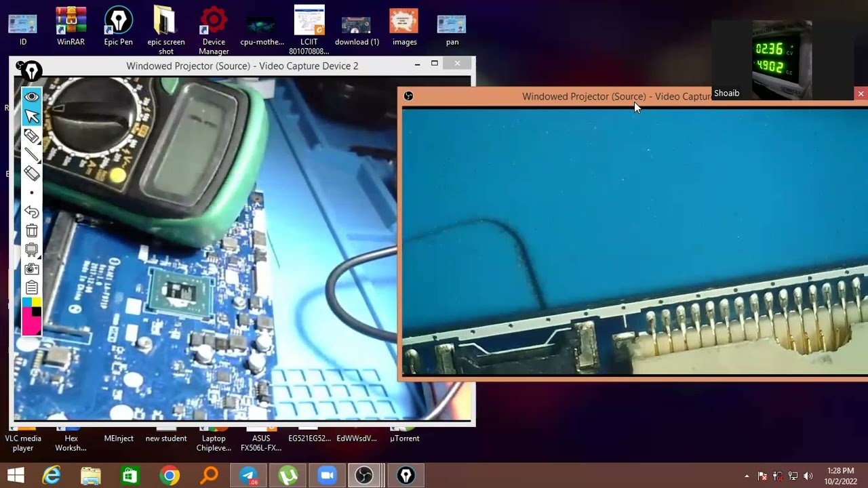868x488 pixels.
Task: Click the Epic Pen logo on the toolbar
Action: tap(31, 71)
